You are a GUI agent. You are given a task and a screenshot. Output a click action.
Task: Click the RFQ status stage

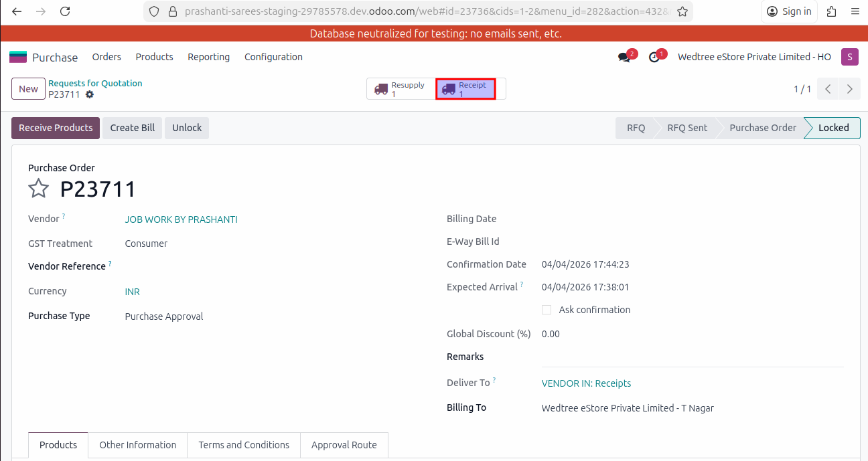[x=636, y=128]
